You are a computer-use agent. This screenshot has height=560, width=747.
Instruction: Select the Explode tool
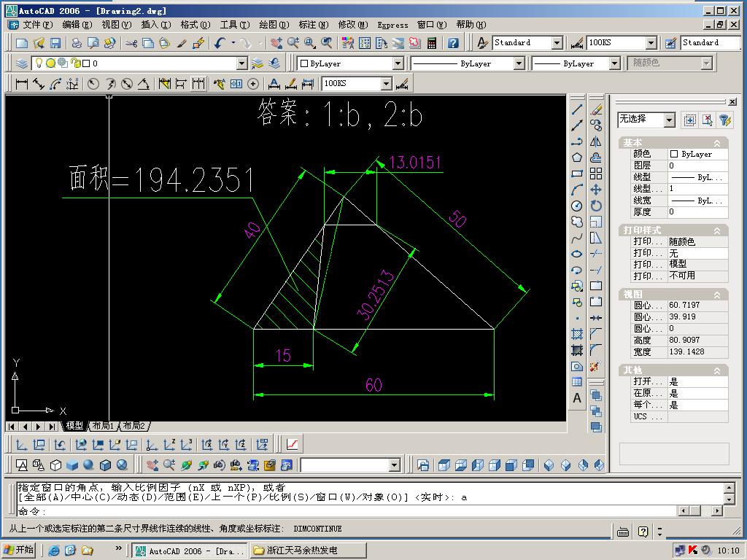pos(595,366)
